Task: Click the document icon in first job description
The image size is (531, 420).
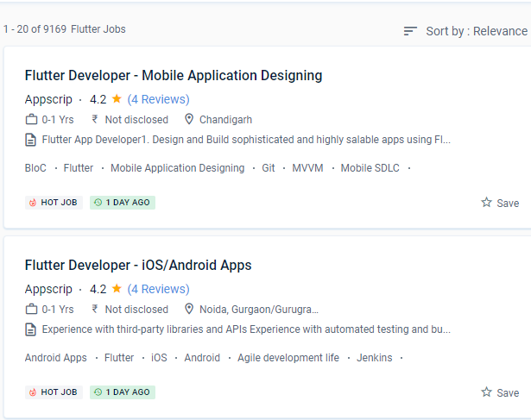Action: click(32, 139)
